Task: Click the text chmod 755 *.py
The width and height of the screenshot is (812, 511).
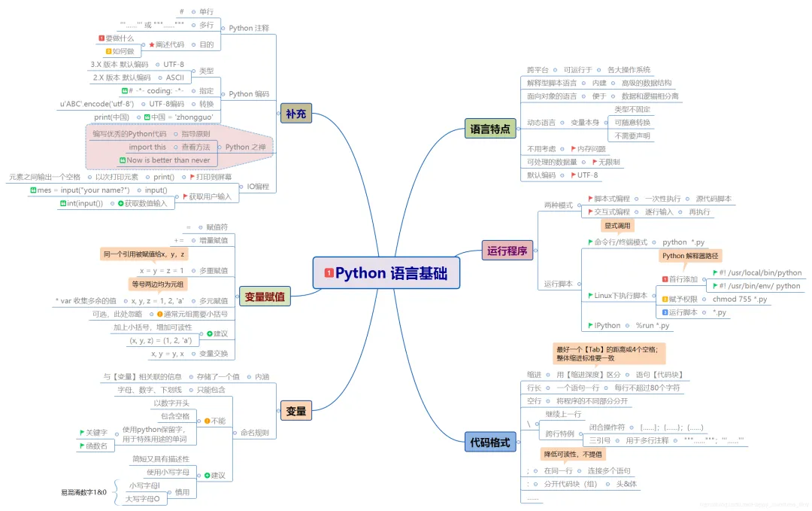Action: pyautogui.click(x=740, y=299)
